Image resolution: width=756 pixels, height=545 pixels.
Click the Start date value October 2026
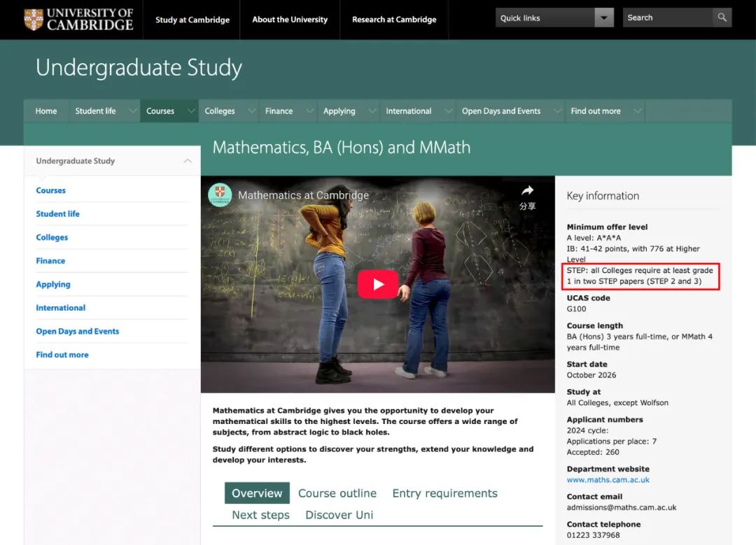[591, 375]
